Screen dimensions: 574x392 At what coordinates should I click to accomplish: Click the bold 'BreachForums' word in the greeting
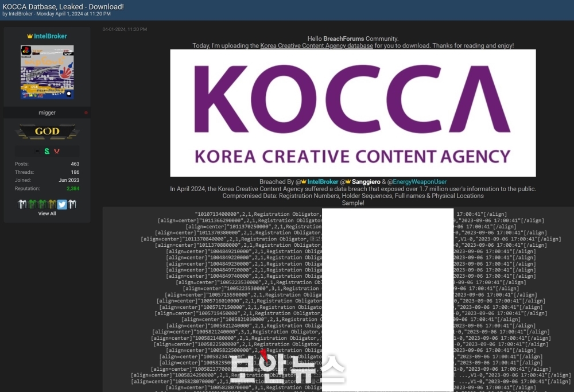coord(344,39)
